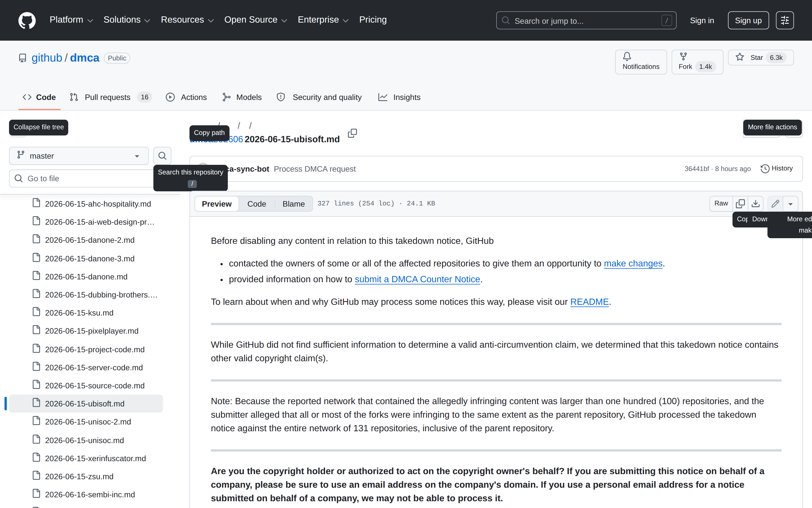The height and width of the screenshot is (508, 812).
Task: Open file 2026-06-15-ksu.md in tree
Action: coord(79,313)
